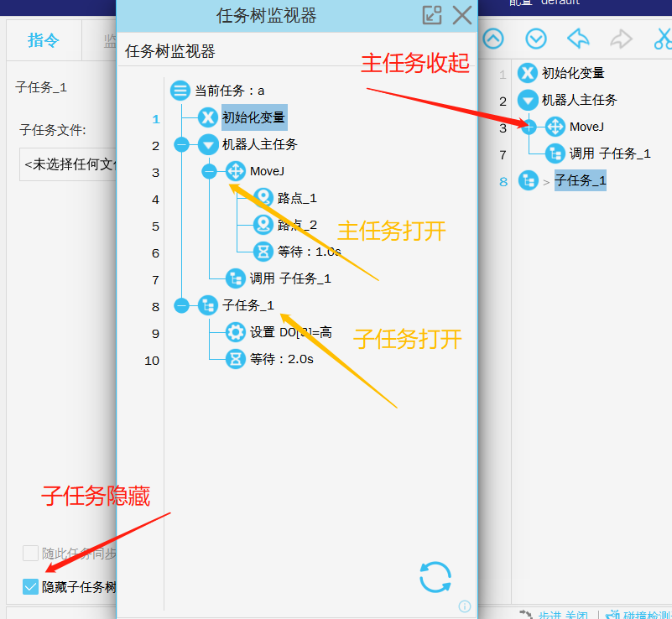Collapse 机器人主任务 node in monitor tree
Image resolution: width=672 pixels, height=619 pixels.
(181, 145)
